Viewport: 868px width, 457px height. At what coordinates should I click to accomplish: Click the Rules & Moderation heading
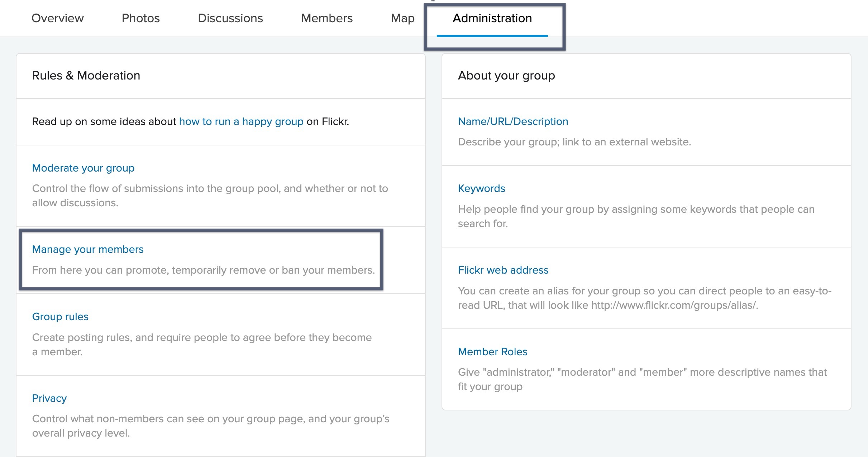point(86,76)
